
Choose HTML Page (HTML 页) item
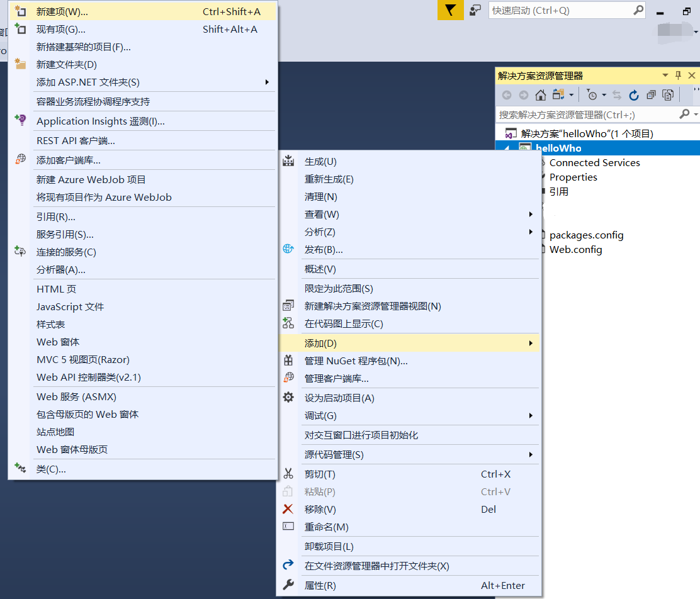[143, 289]
